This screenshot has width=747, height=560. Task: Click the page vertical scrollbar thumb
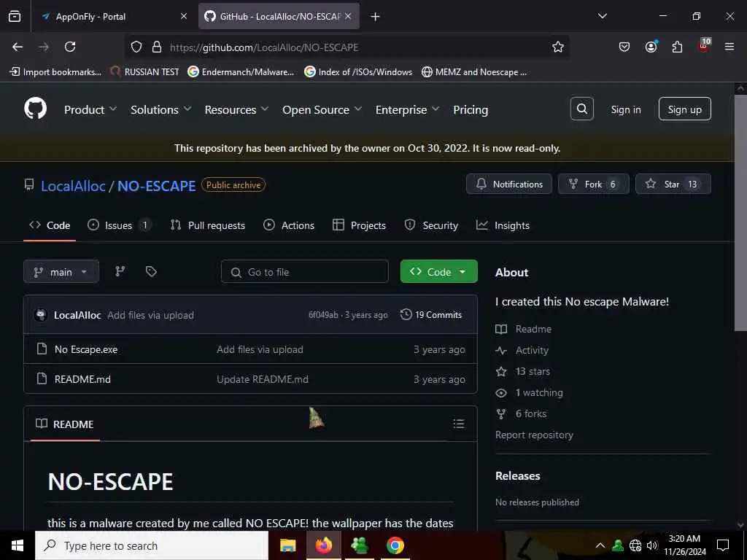[x=740, y=213]
